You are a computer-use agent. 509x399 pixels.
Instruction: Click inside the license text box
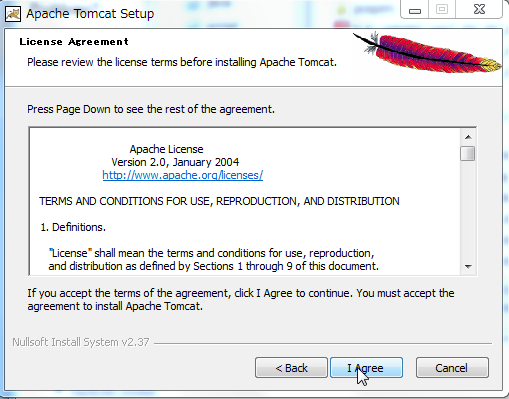click(245, 201)
